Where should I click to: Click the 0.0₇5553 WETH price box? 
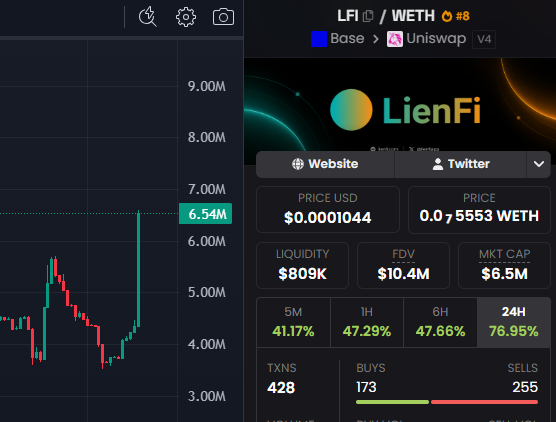click(479, 209)
